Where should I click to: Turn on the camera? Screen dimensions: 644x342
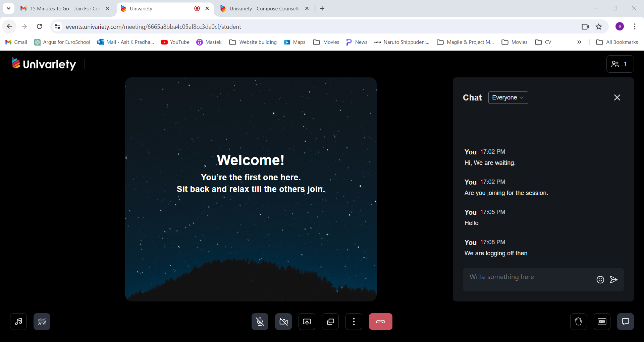click(x=283, y=322)
